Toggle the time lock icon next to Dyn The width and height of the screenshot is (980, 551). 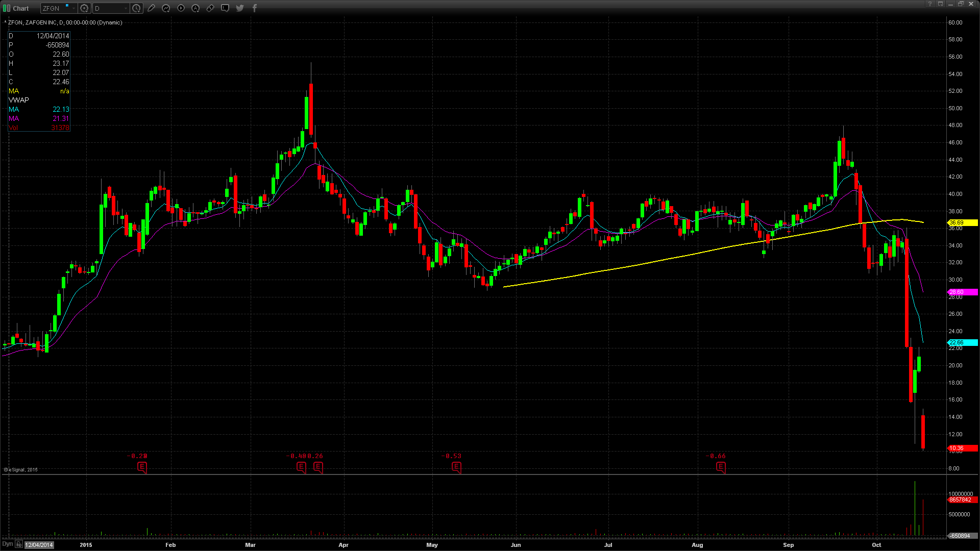[19, 544]
